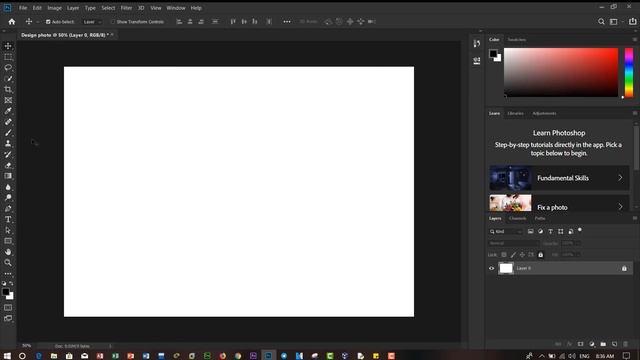Hide Layer 0 with the eye icon
Viewport: 640px width, 360px height.
[x=491, y=268]
